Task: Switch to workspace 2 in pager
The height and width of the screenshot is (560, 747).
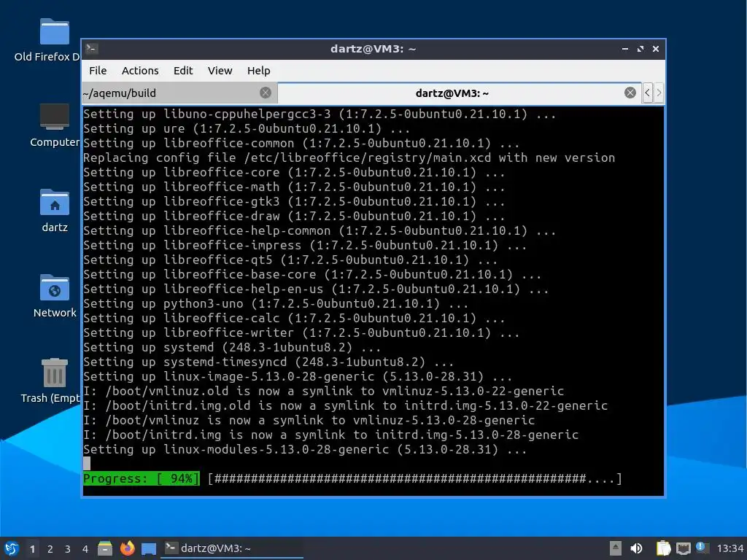Action: click(50, 549)
